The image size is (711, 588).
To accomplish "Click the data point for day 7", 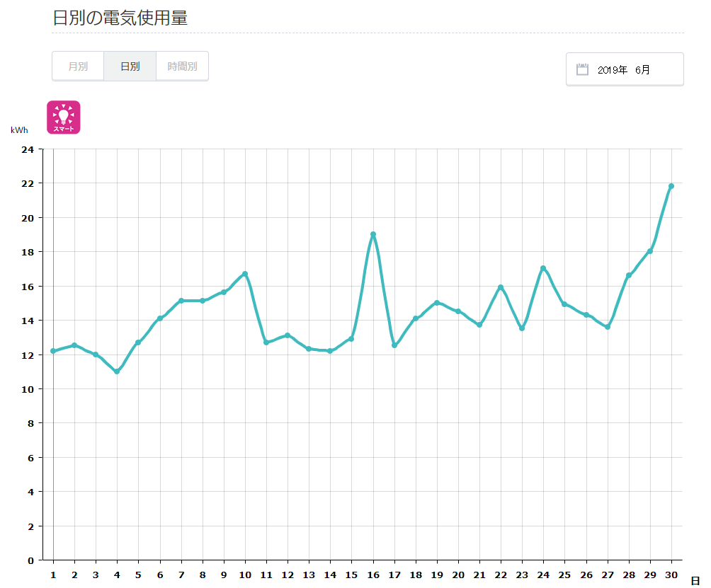I will (x=181, y=301).
